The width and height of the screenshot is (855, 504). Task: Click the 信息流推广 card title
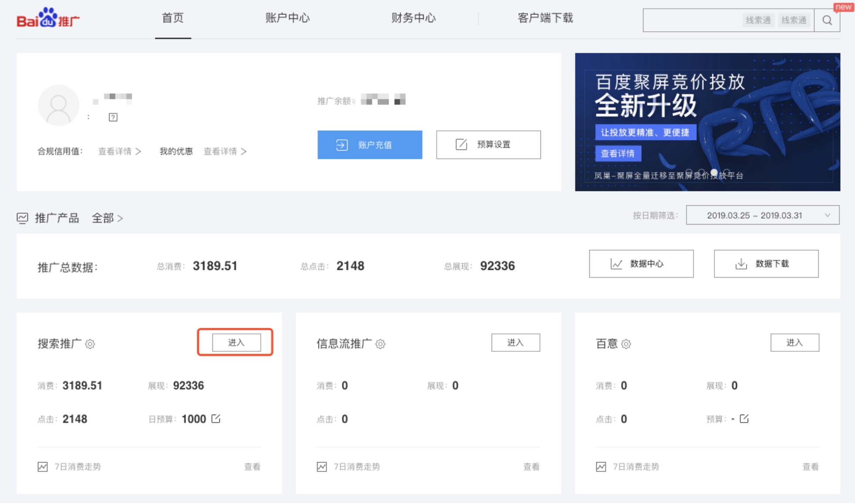point(344,344)
